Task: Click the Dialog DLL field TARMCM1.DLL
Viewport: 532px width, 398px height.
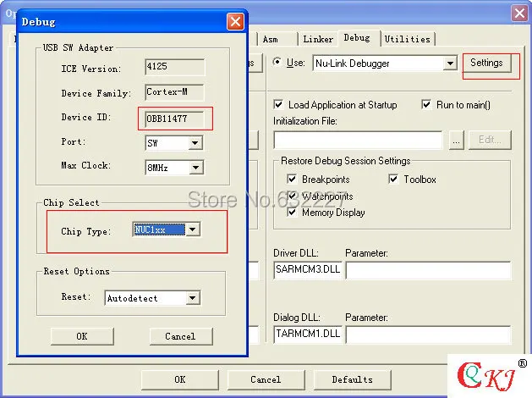Action: (308, 334)
